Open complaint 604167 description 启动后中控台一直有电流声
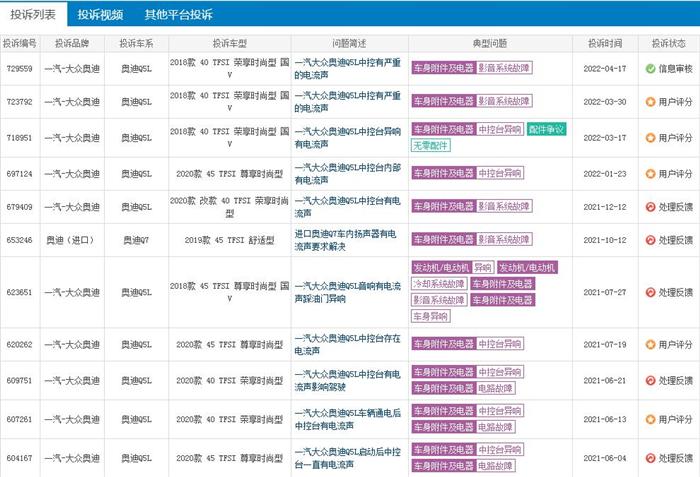Screen dimensions: 700x477 click(348, 458)
